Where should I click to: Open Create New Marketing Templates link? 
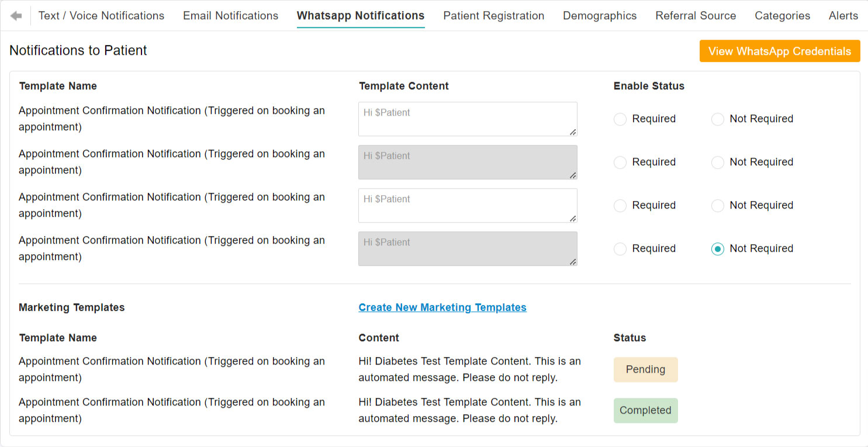pos(442,307)
